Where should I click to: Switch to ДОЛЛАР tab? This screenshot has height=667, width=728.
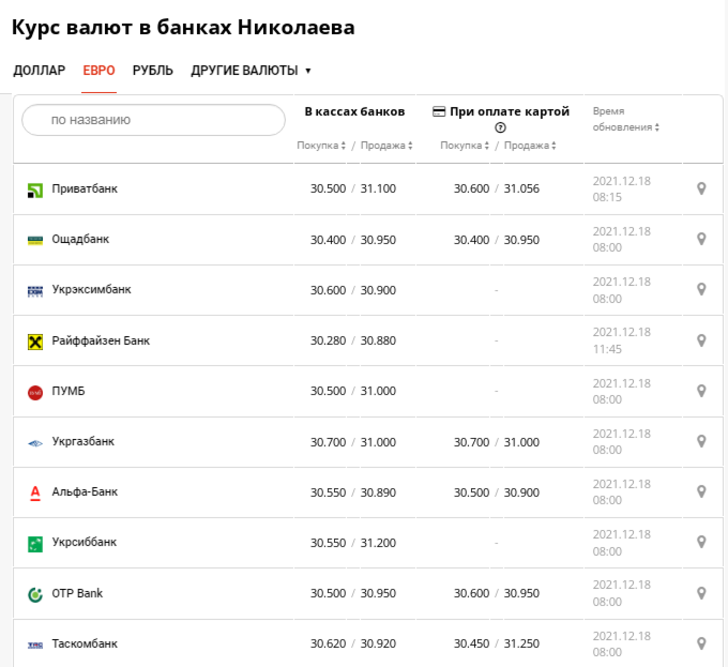click(x=39, y=71)
